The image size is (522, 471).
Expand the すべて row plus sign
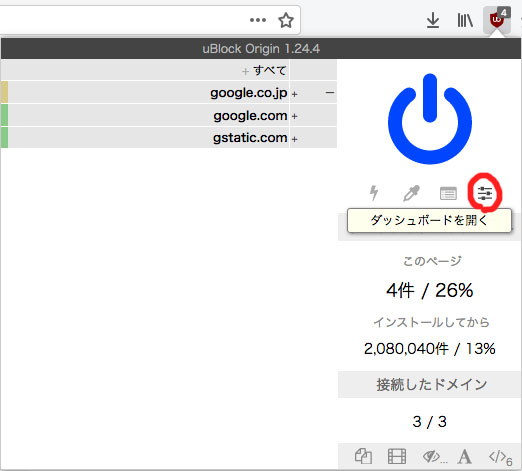[245, 71]
